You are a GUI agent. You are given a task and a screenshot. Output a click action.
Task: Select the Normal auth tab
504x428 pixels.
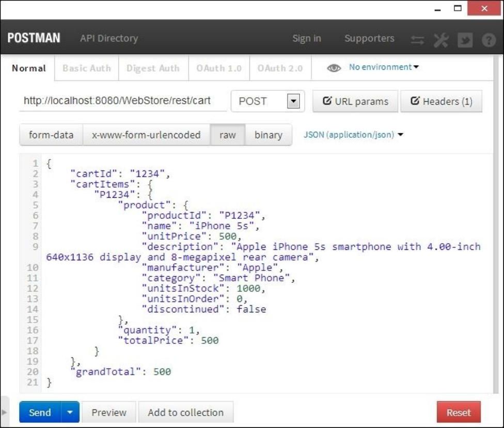click(x=29, y=68)
